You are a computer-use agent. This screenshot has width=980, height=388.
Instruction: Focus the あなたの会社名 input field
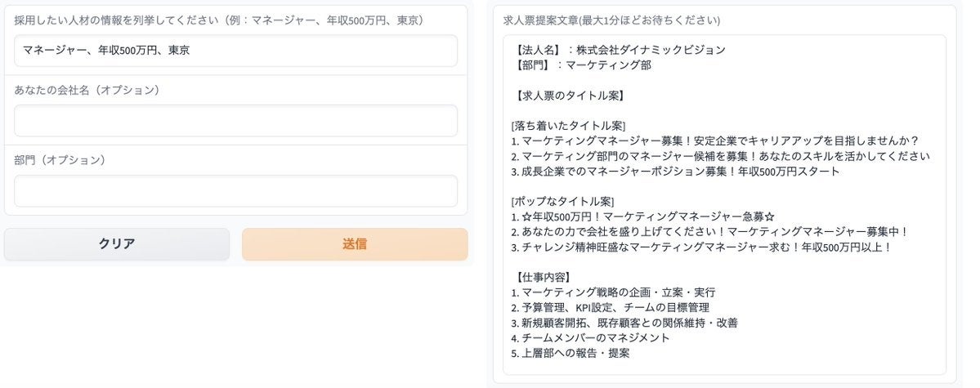pyautogui.click(x=235, y=121)
